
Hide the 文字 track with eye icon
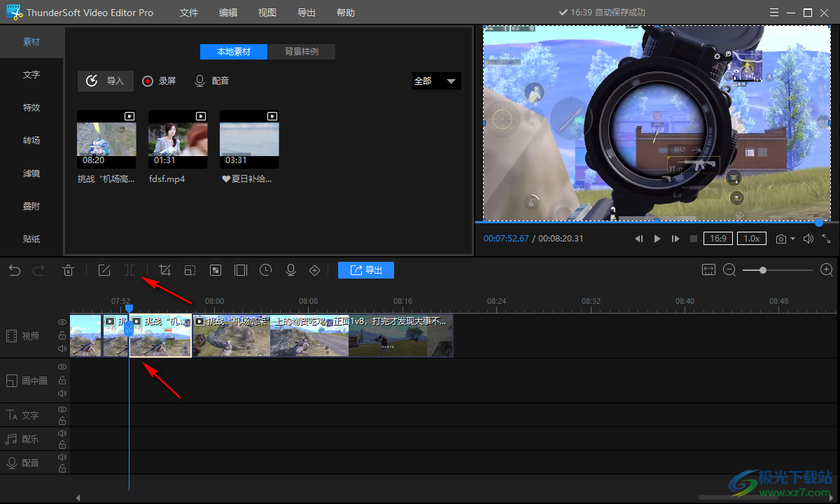pyautogui.click(x=62, y=409)
